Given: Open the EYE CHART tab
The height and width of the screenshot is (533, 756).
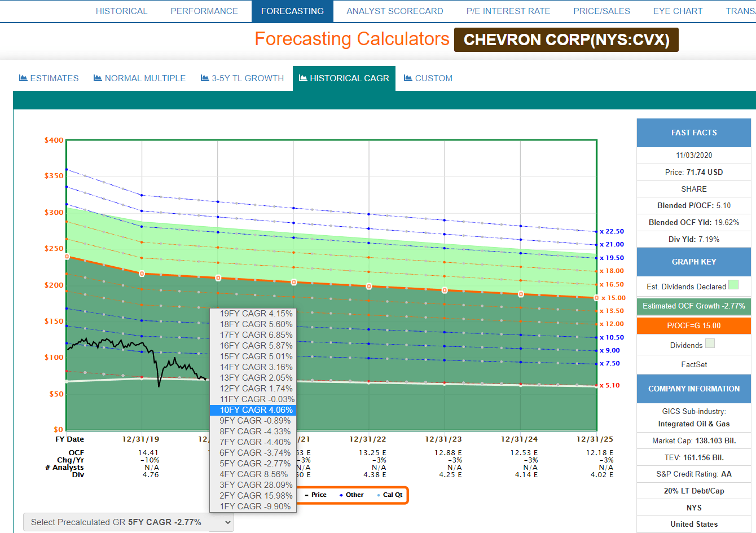Looking at the screenshot, I should point(678,11).
